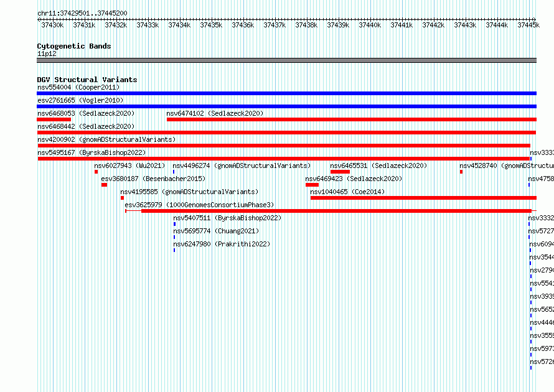
Task: Click the 37442k ruler position label
Action: tap(433, 25)
